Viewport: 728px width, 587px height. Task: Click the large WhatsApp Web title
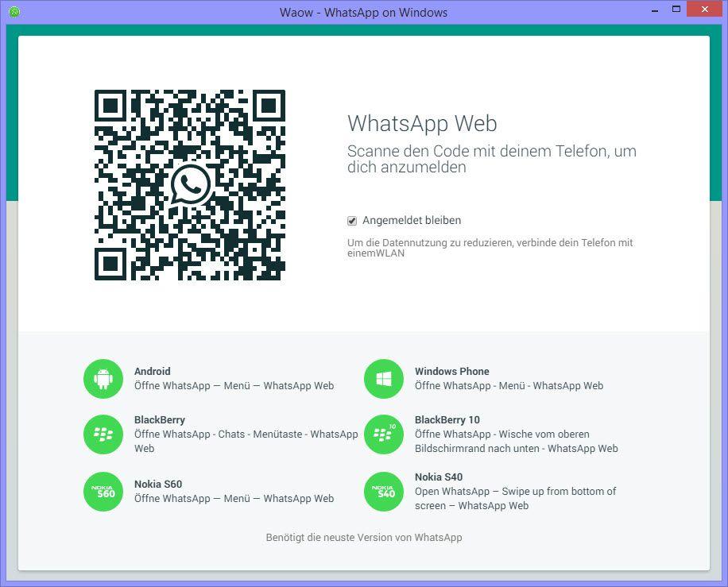[422, 124]
